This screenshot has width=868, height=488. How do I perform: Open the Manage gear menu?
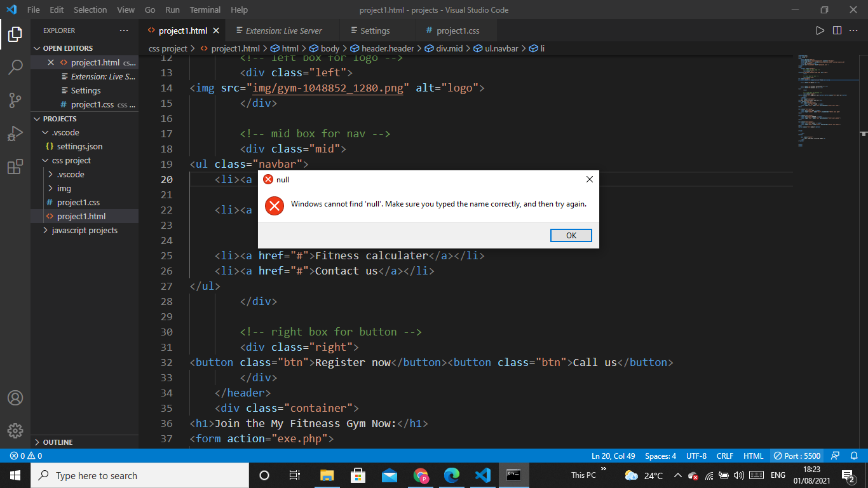15,431
